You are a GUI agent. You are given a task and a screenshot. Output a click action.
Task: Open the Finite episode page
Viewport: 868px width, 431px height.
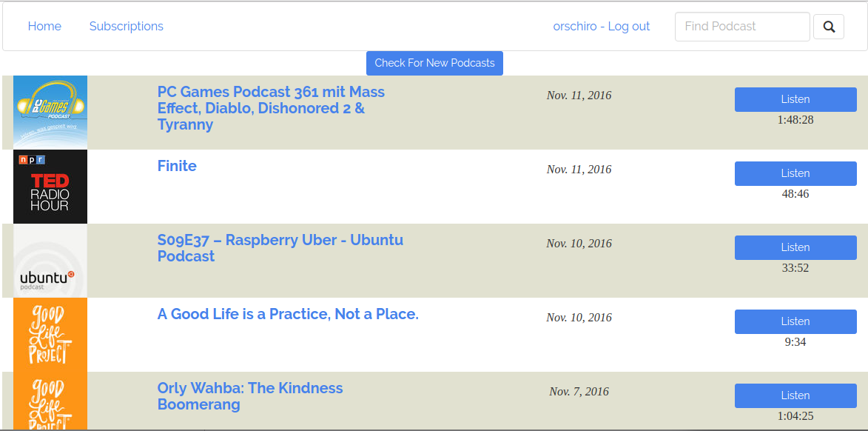[x=177, y=166]
